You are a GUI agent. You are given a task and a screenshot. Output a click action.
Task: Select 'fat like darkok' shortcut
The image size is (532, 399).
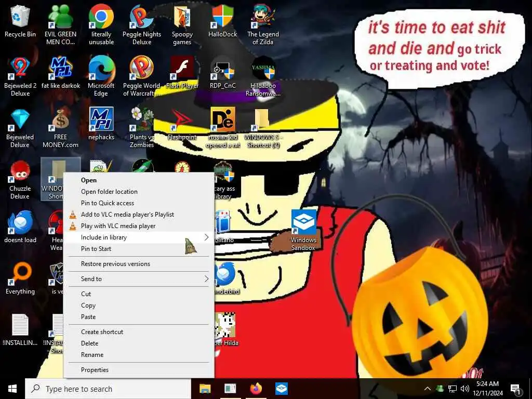61,73
